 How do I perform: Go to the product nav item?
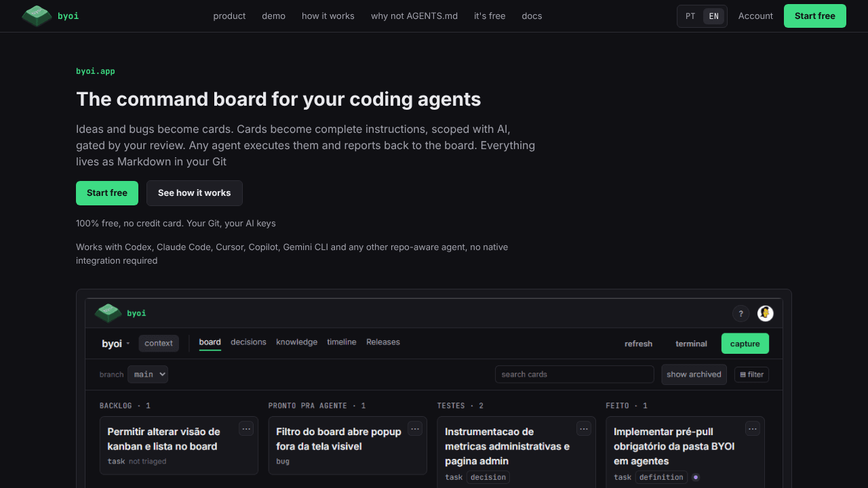coord(229,16)
